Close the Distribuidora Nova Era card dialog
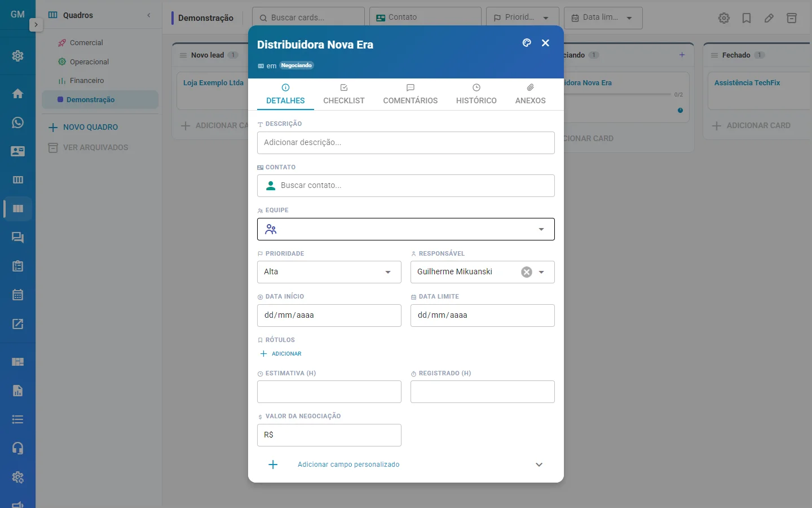Screen dimensions: 812x508 click(x=545, y=43)
